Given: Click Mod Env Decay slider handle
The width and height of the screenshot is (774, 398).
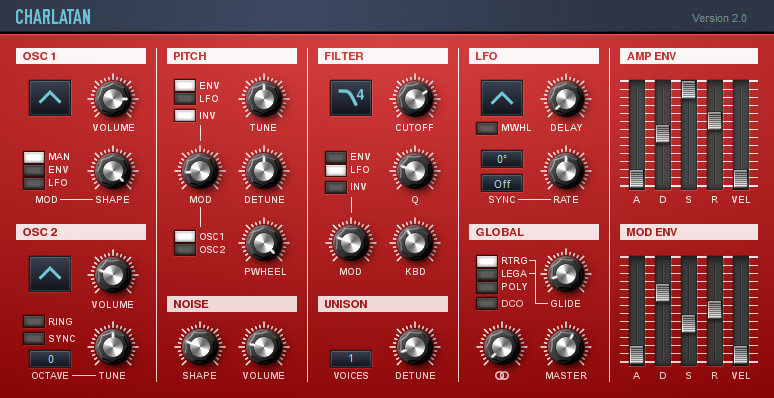Looking at the screenshot, I should (x=662, y=292).
